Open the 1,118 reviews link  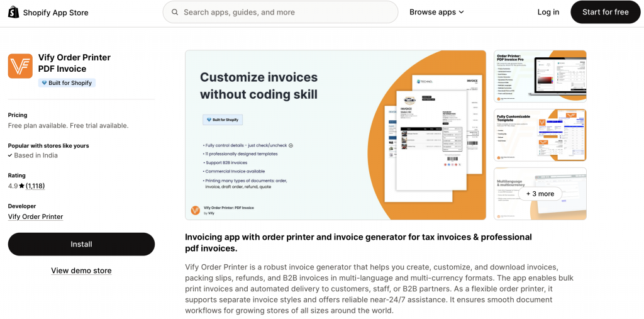pos(35,186)
